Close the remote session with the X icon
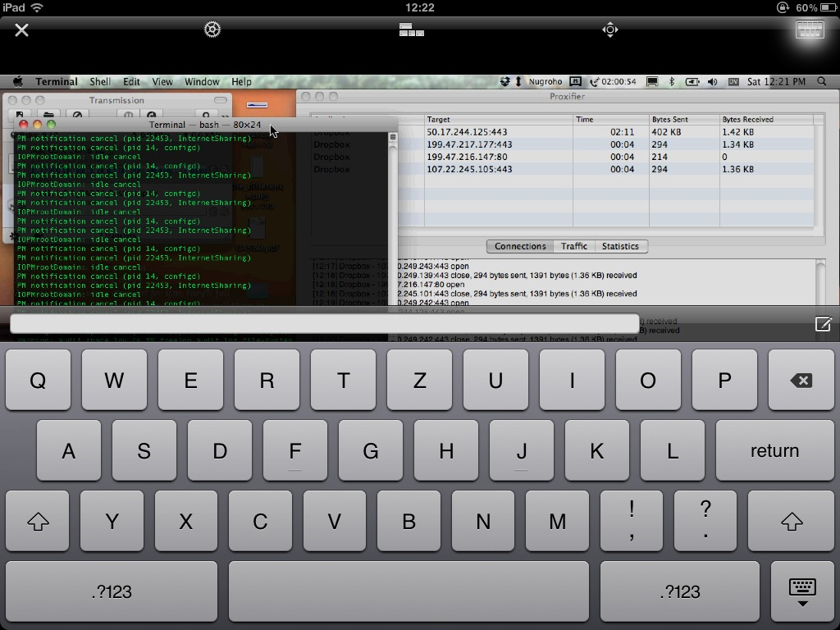840x630 pixels. 21,30
